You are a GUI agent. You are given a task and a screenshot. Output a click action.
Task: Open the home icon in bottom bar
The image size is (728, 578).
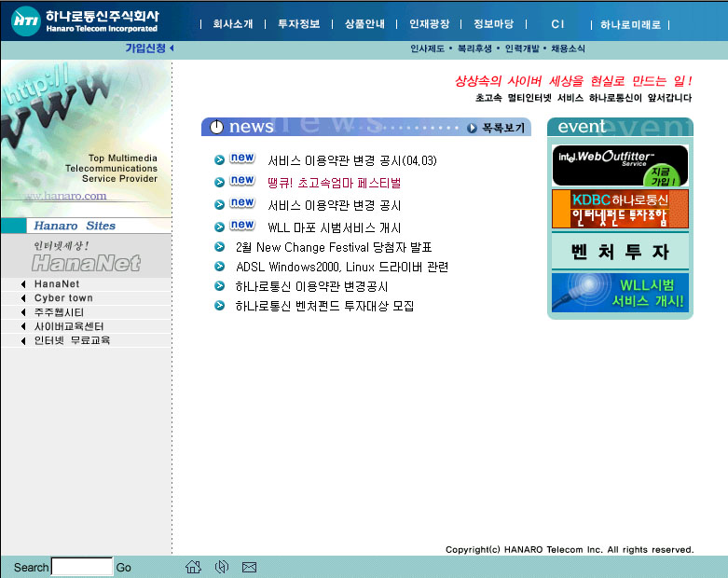click(x=193, y=567)
